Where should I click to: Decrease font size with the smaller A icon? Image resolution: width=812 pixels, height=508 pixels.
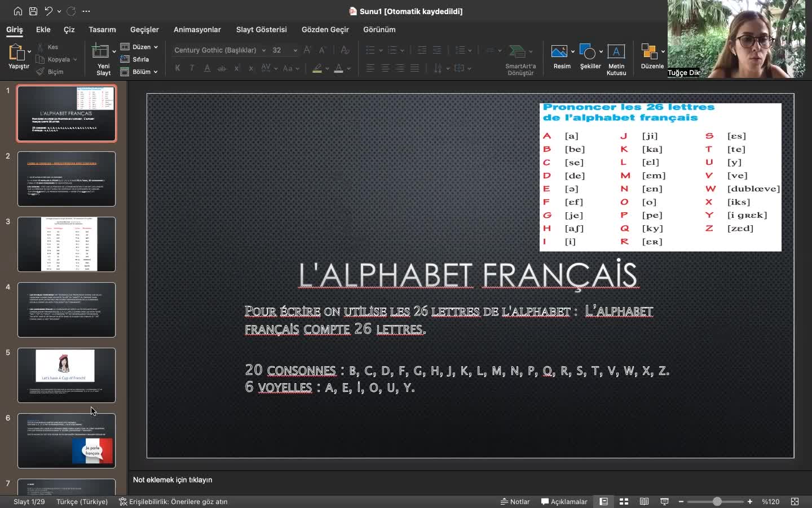pos(324,50)
